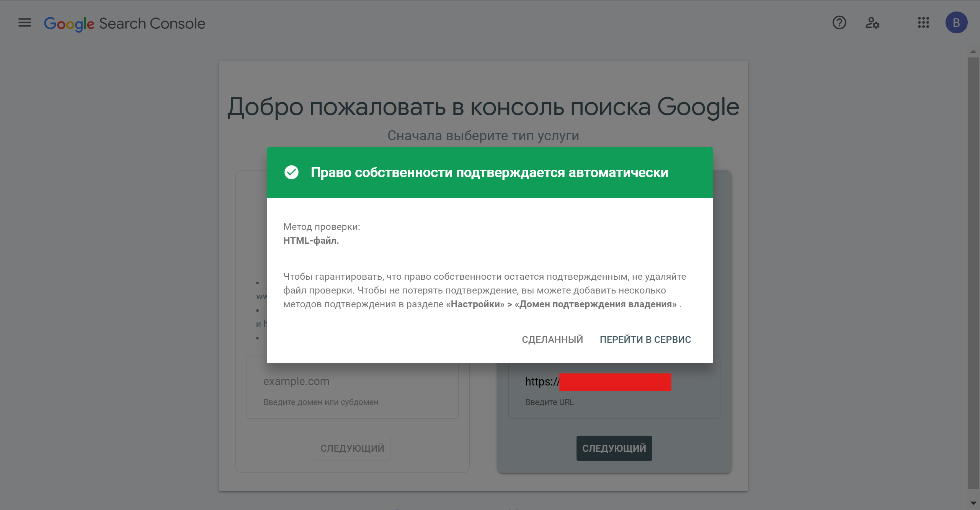Click the green verified checkmark icon

(x=291, y=172)
